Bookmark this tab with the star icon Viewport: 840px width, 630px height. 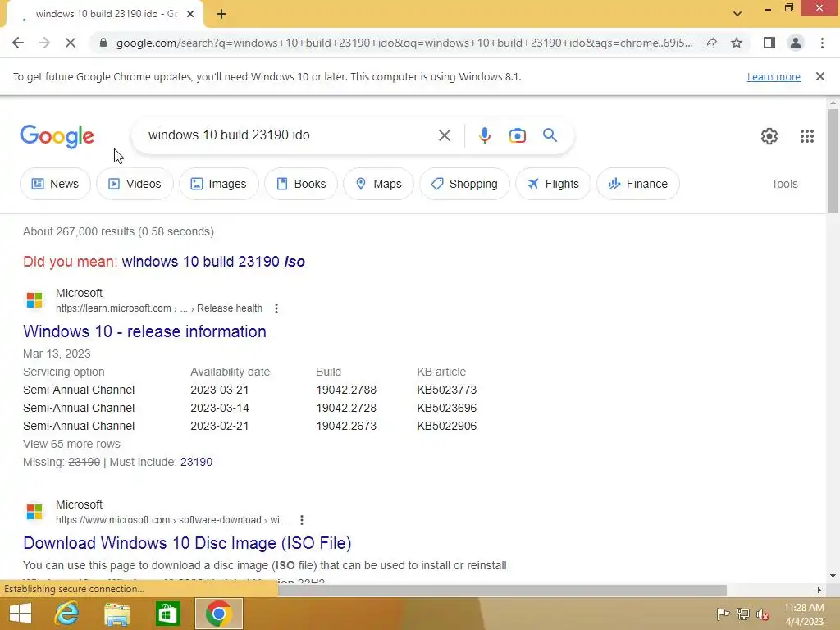click(737, 43)
